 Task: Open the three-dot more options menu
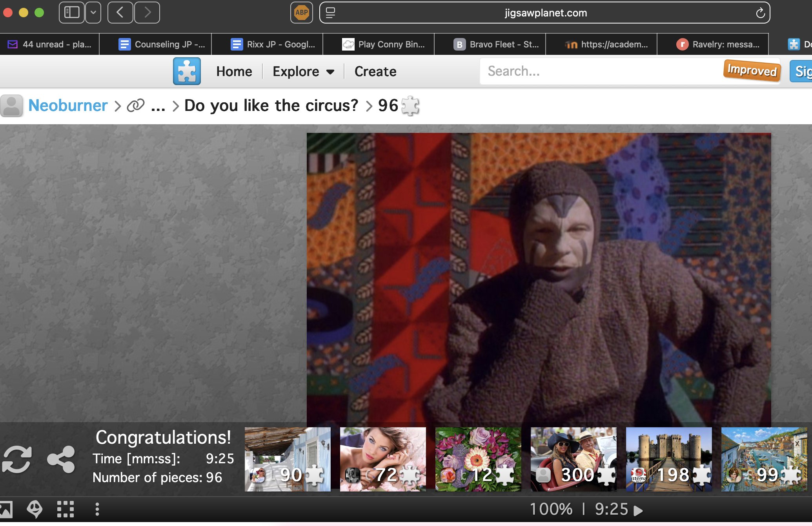coord(97,509)
